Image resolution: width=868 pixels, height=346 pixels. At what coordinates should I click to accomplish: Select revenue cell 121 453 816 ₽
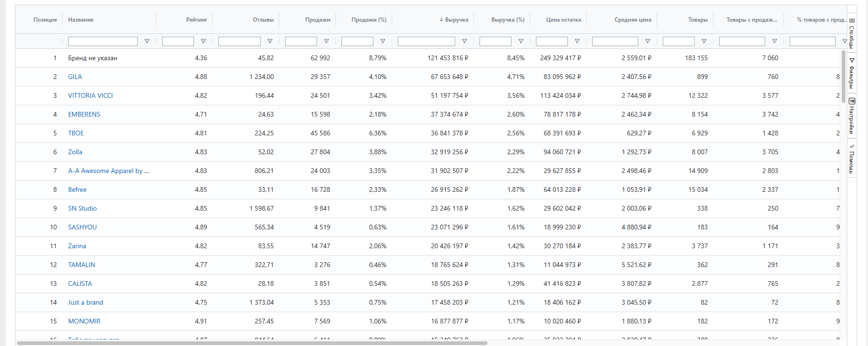pyautogui.click(x=448, y=58)
